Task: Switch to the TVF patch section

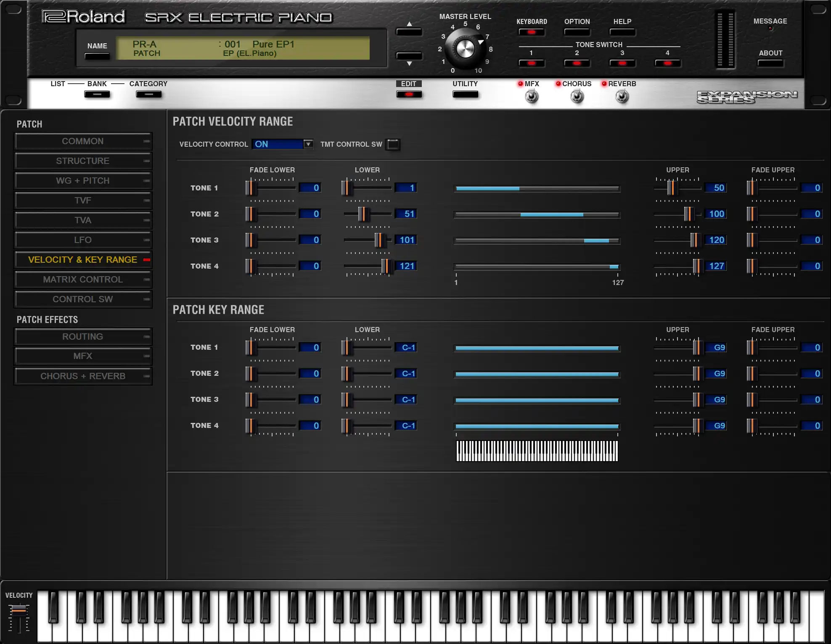Action: point(83,201)
